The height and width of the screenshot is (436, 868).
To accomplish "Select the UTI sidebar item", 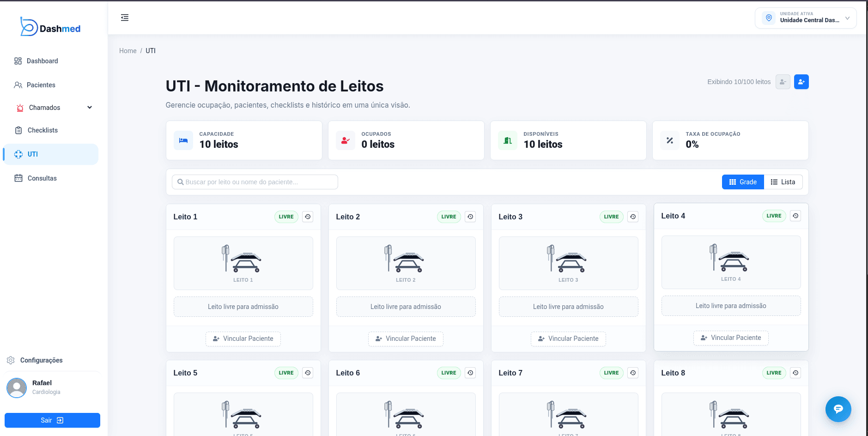I will (x=51, y=154).
